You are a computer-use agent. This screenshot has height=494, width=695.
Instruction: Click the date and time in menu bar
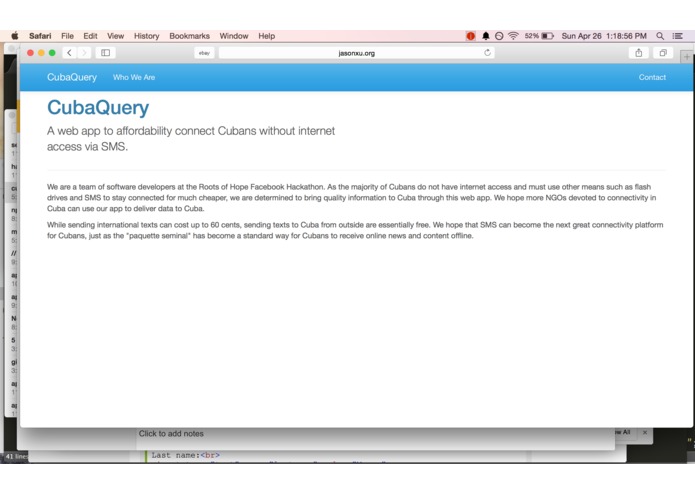point(604,36)
